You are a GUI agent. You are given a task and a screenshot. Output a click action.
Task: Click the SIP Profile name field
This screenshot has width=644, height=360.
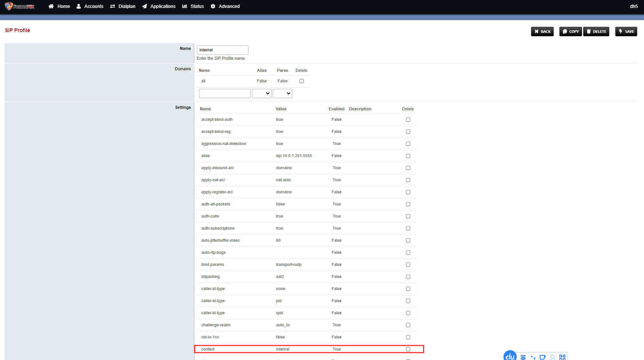click(222, 50)
